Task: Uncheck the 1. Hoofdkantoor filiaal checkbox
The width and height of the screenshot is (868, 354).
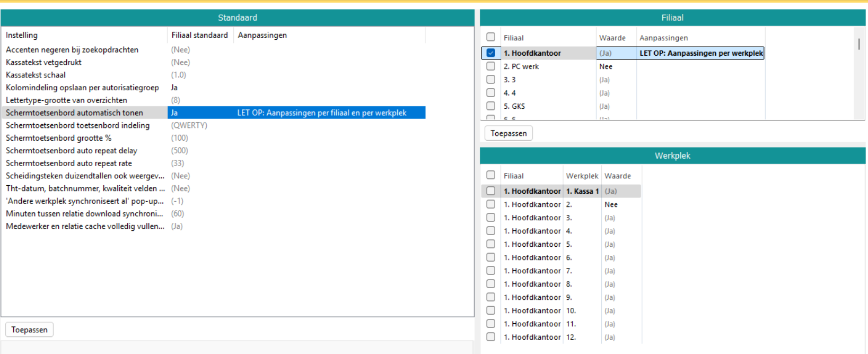Action: [x=490, y=53]
